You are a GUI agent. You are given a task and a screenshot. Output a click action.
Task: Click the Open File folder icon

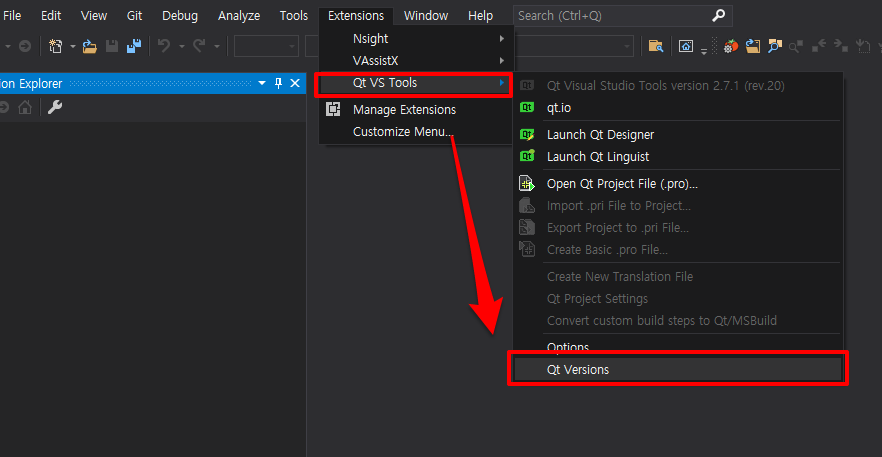tap(89, 46)
